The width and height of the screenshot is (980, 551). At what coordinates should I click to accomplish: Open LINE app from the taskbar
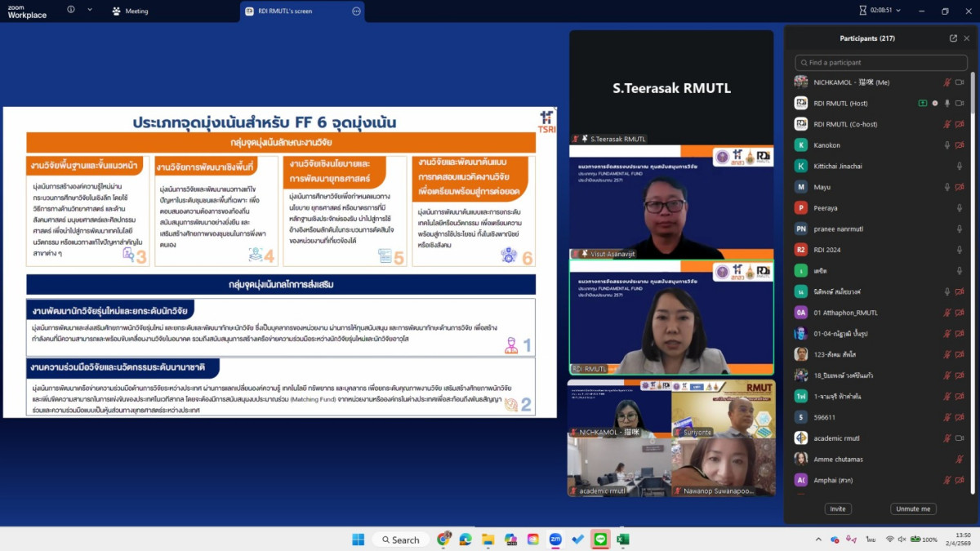[600, 540]
